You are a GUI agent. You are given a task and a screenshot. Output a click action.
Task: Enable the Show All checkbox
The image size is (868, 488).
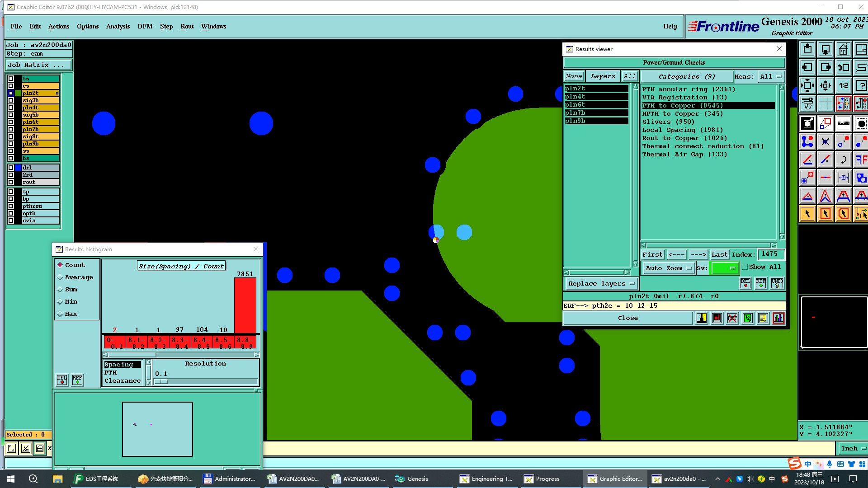[745, 267]
